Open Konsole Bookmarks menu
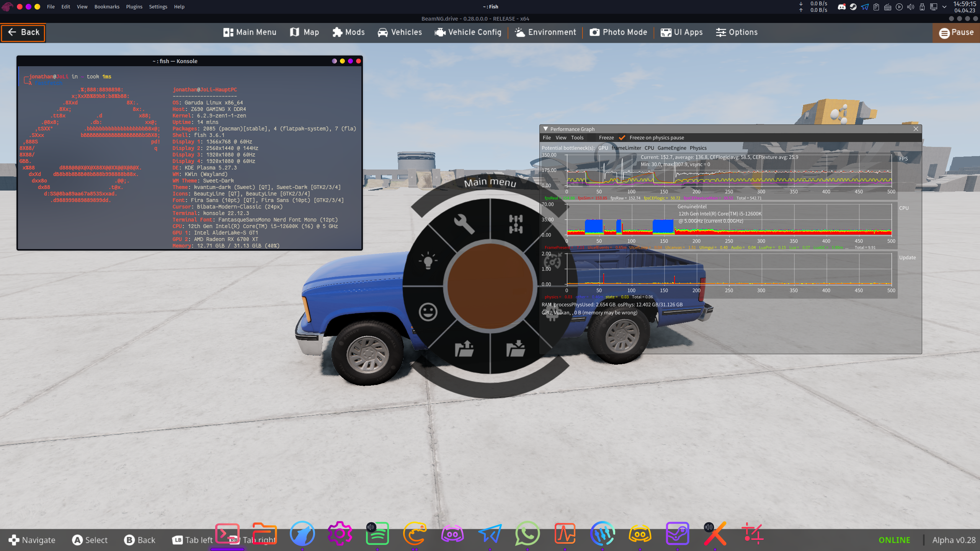The height and width of the screenshot is (551, 980). [107, 7]
